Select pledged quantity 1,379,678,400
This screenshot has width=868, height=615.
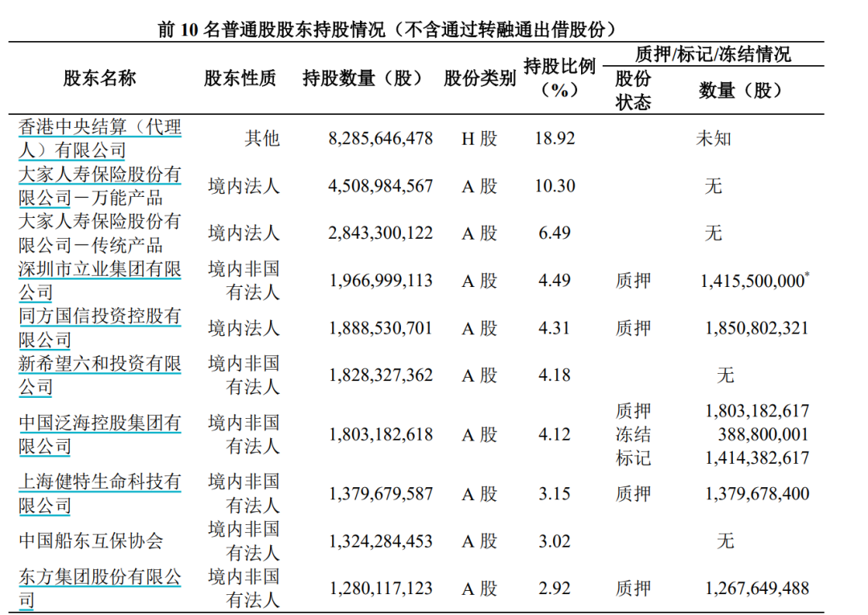pos(757,494)
